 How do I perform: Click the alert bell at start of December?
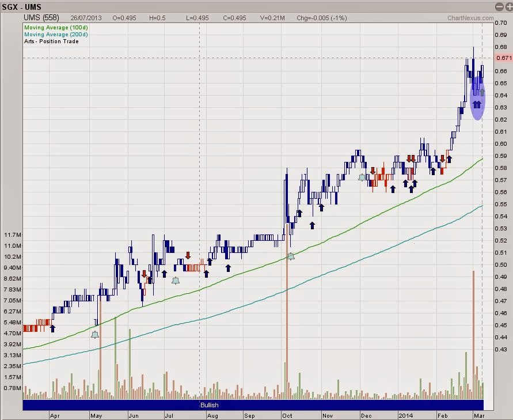tap(362, 177)
